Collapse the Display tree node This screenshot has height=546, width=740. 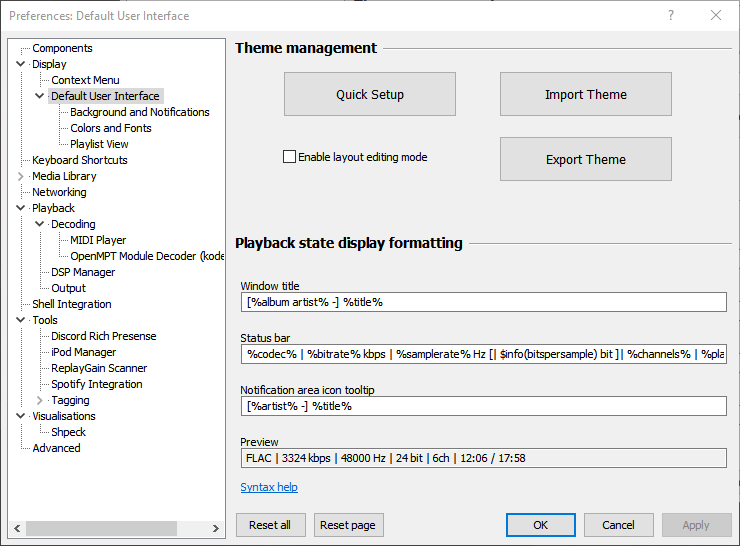(21, 64)
